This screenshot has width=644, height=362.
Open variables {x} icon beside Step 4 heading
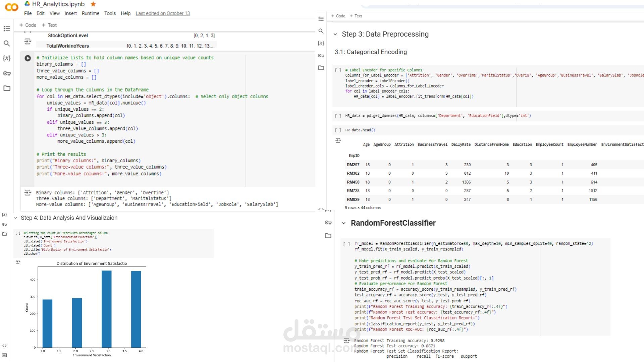(x=4, y=215)
